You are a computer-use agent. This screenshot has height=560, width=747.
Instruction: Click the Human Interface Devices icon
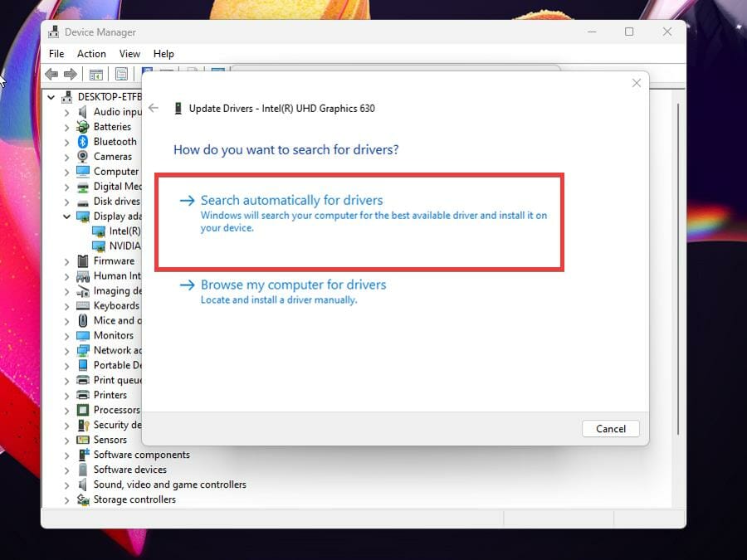pyautogui.click(x=83, y=276)
